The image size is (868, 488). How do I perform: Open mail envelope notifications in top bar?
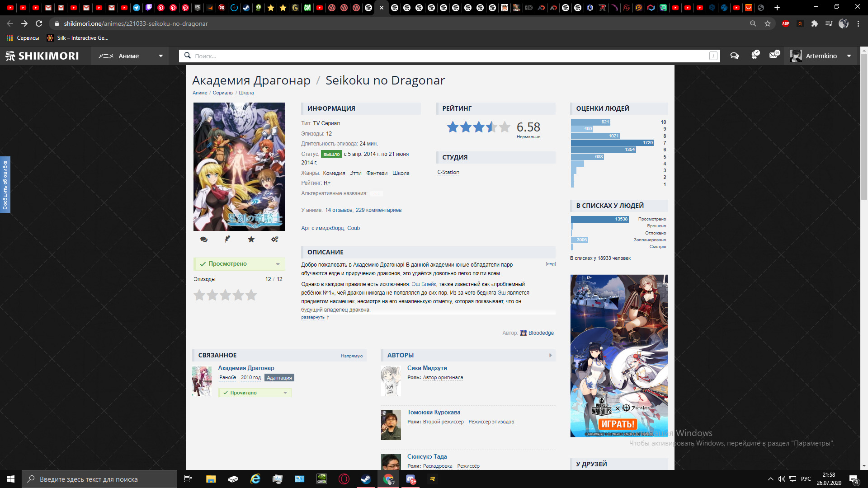(x=774, y=56)
